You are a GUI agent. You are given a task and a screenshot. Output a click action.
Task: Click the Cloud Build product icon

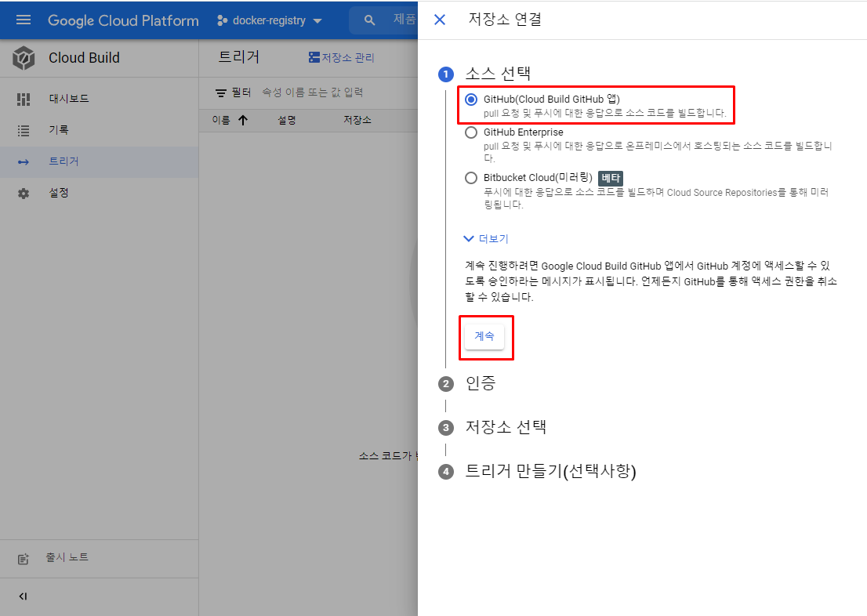point(24,58)
